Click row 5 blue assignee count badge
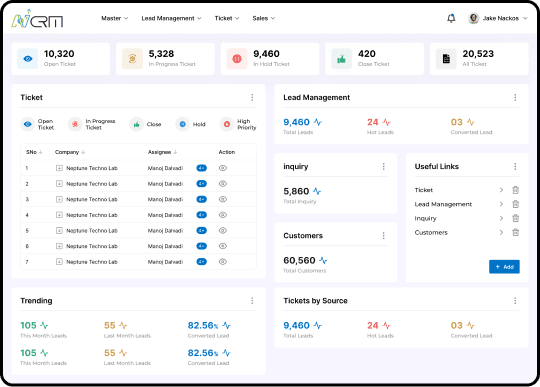Viewport: 540px width, 387px height. click(x=201, y=230)
